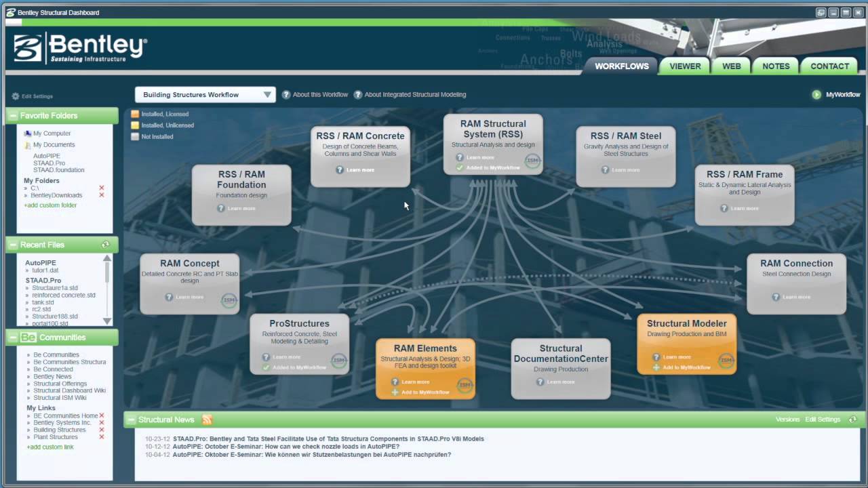This screenshot has height=488, width=868.
Task: Click the help icon beside About this Workflow
Action: tap(286, 95)
